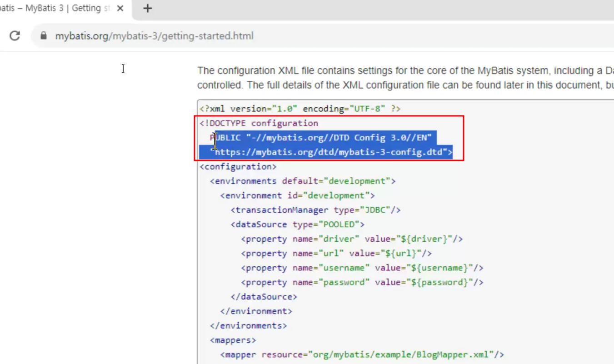The image size is (614, 364).
Task: Click the opening configuration tag
Action: (x=238, y=166)
